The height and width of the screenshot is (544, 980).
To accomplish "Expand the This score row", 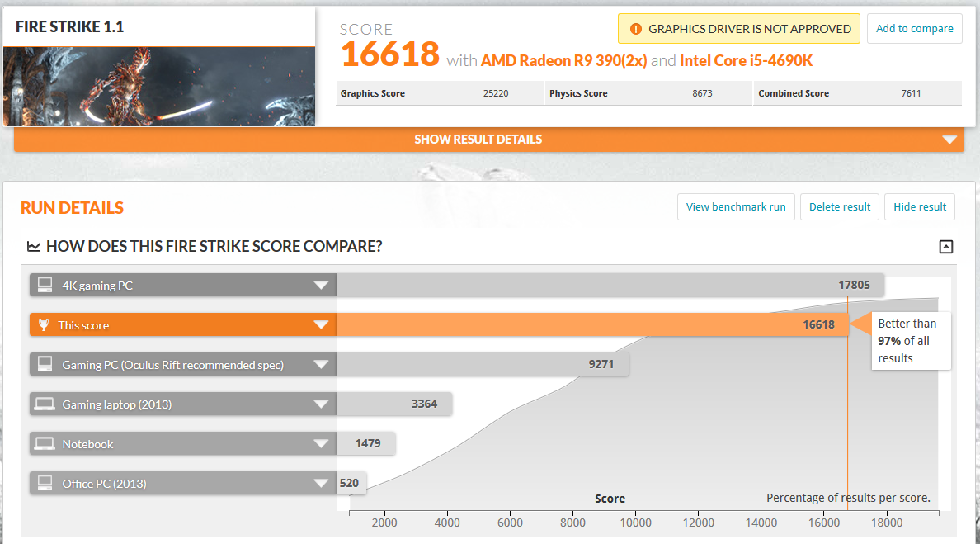I will point(321,325).
